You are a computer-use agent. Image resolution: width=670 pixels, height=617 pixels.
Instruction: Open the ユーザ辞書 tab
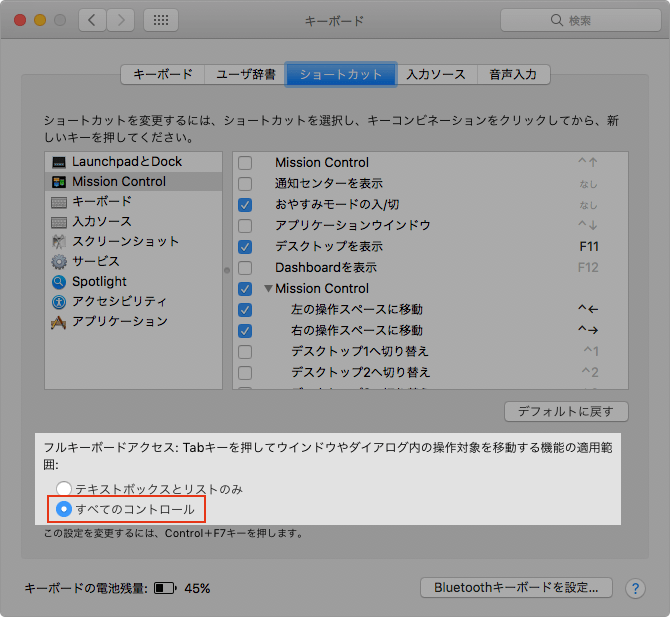pos(244,74)
